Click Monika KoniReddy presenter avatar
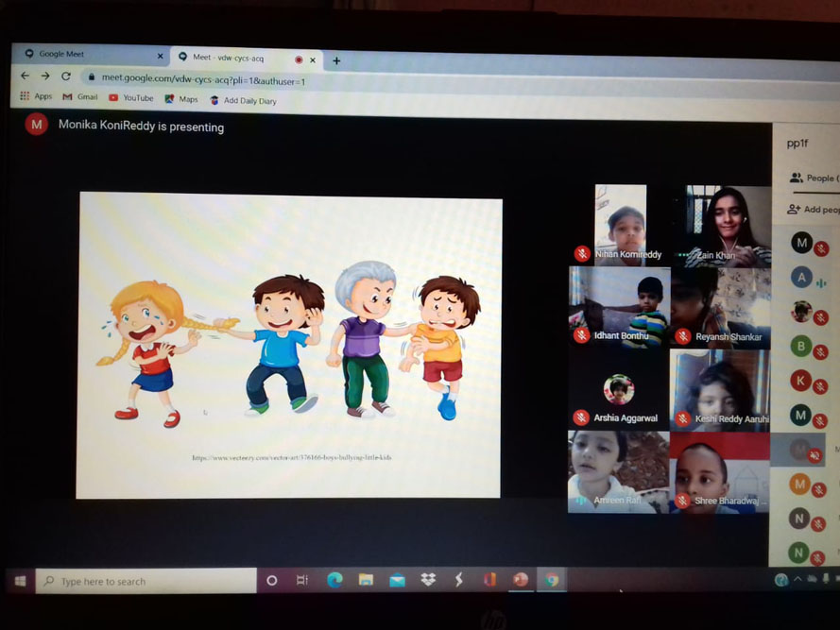840x630 pixels. pyautogui.click(x=37, y=125)
